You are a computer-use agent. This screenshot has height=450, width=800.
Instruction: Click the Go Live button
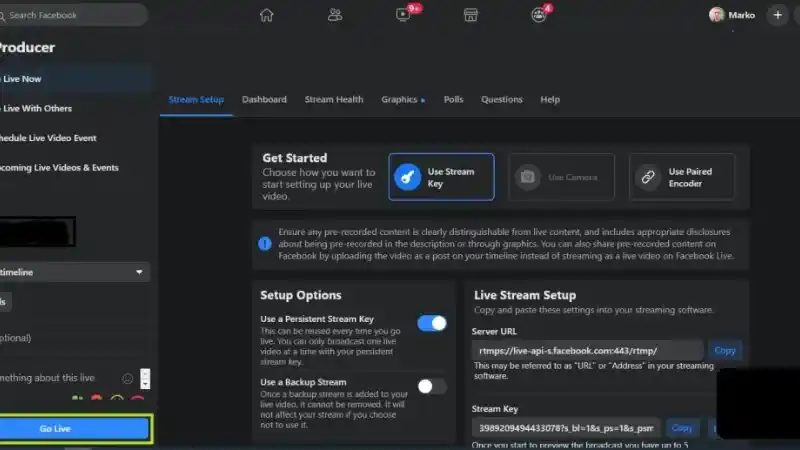[74, 429]
